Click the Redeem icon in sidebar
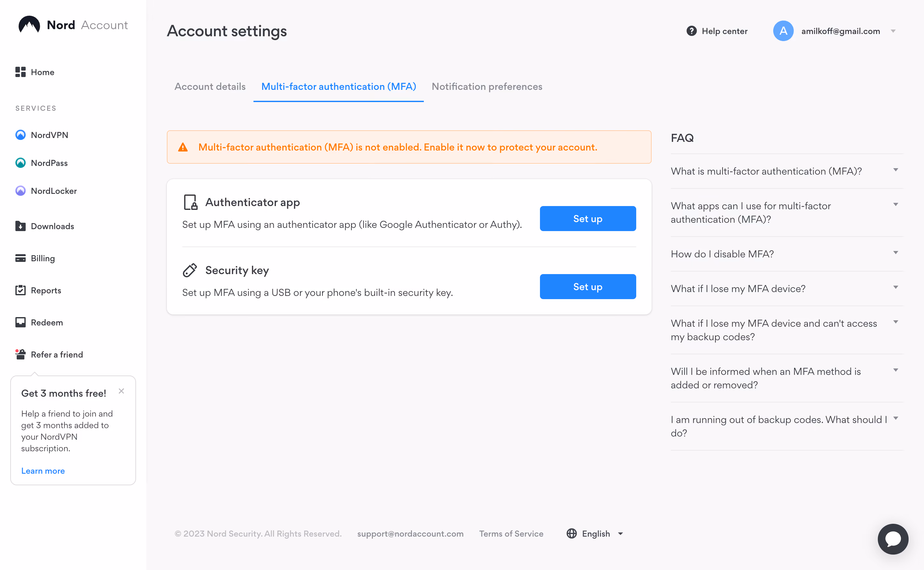The image size is (924, 570). point(20,322)
